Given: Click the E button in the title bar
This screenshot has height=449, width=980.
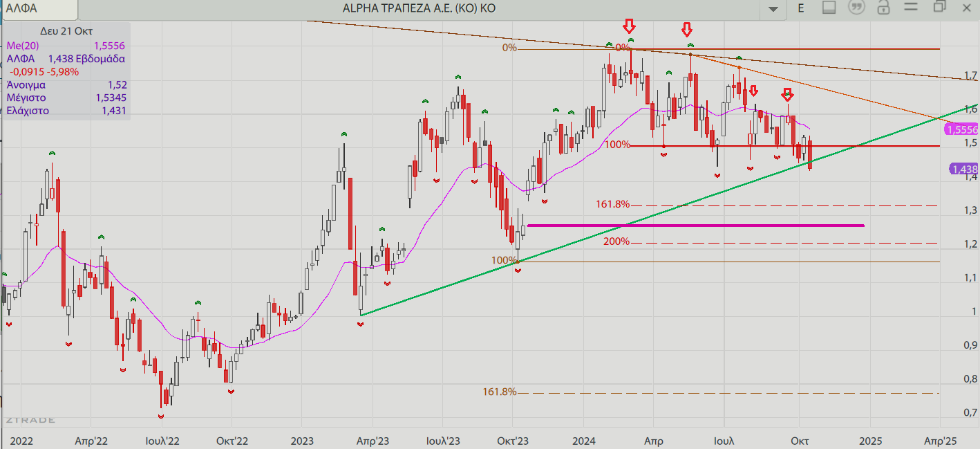Looking at the screenshot, I should pyautogui.click(x=801, y=8).
